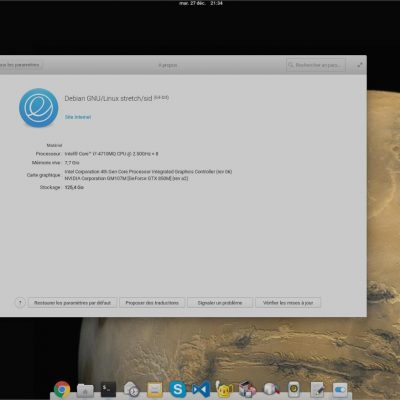Launch Visual Studio Code from the dock

pyautogui.click(x=201, y=389)
